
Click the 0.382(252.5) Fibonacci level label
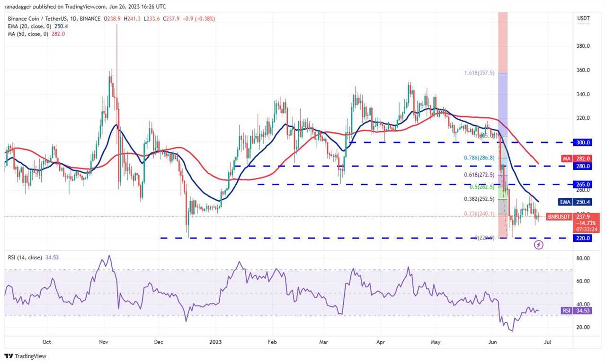[x=478, y=199]
